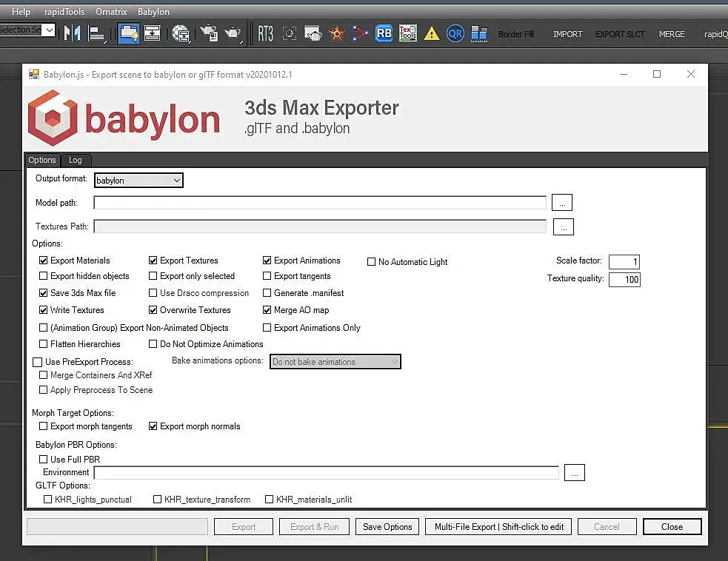Click the exporter window title bar icon
728x561 pixels.
(x=34, y=74)
